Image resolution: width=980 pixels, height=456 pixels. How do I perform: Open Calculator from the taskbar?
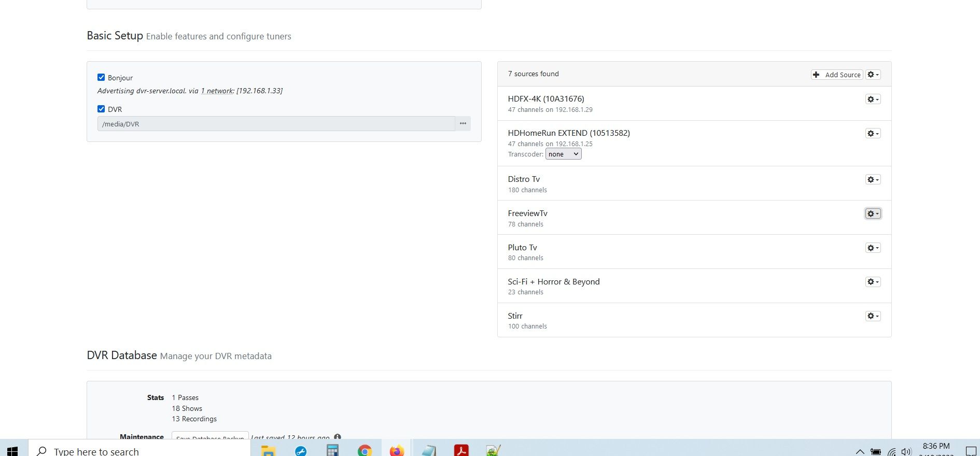(332, 450)
